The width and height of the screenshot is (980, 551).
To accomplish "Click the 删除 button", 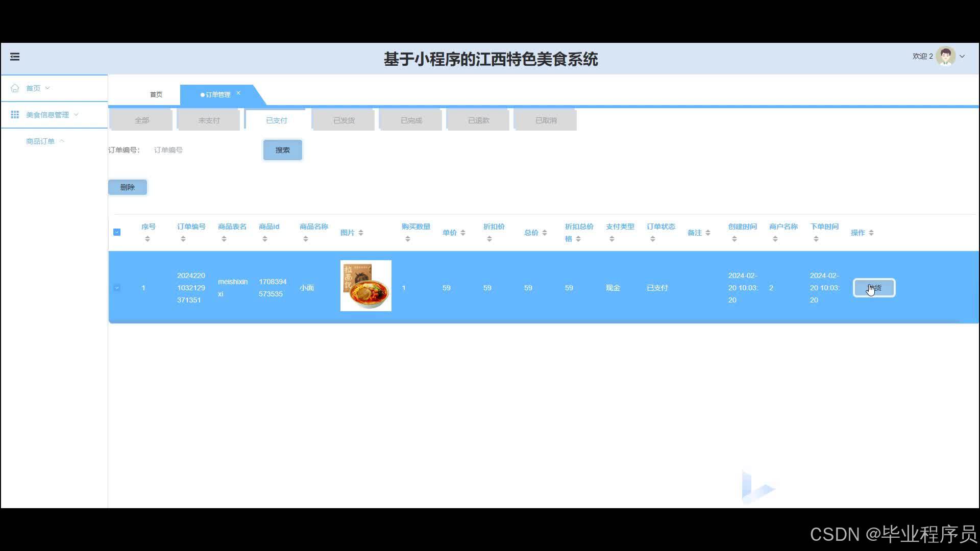I will point(128,187).
